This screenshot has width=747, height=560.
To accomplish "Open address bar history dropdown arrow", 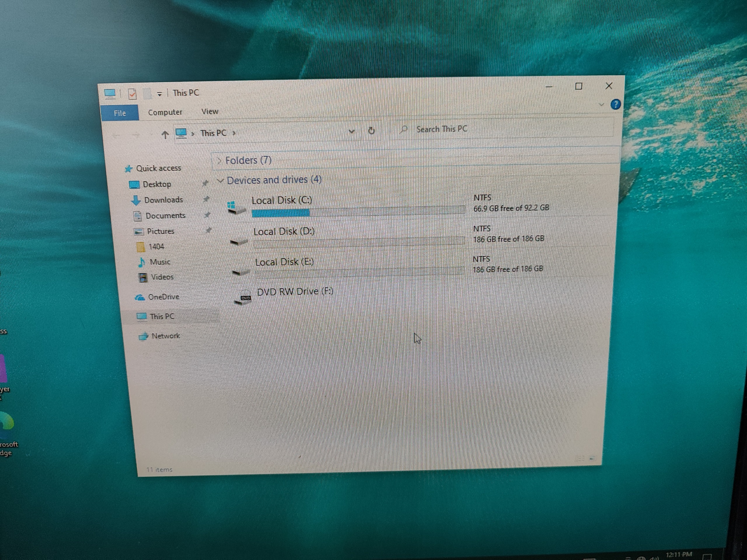I will (x=351, y=131).
